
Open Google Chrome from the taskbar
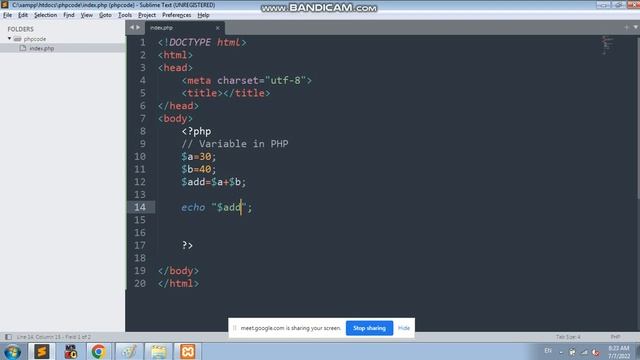pos(98,351)
